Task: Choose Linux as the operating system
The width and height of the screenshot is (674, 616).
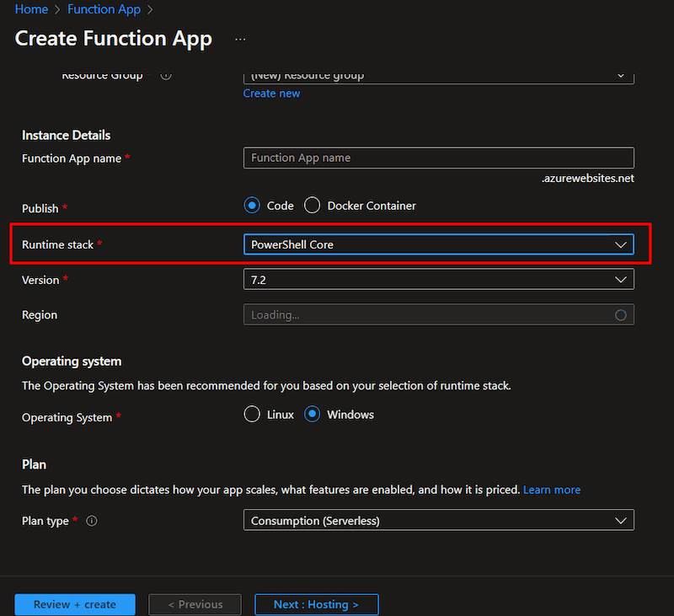Action: [x=251, y=414]
